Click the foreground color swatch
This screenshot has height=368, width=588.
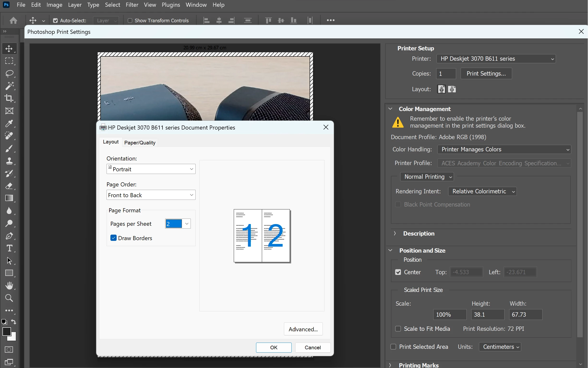pos(6,332)
